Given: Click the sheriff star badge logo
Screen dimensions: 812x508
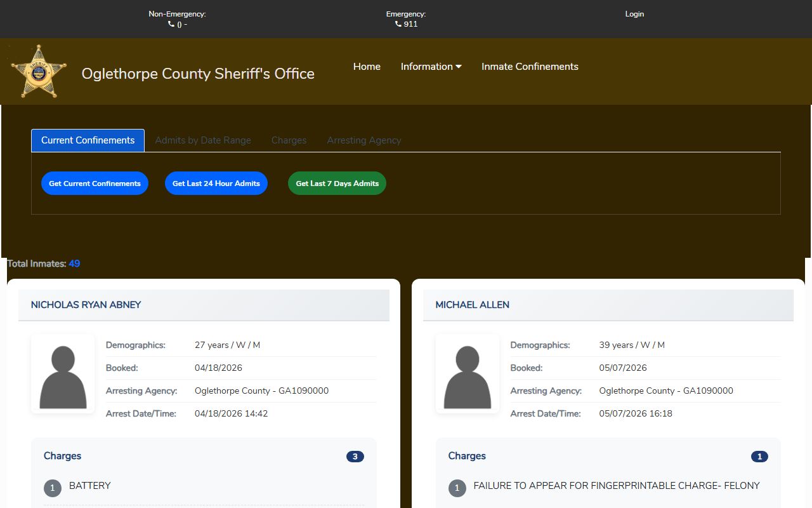Looking at the screenshot, I should coord(39,71).
